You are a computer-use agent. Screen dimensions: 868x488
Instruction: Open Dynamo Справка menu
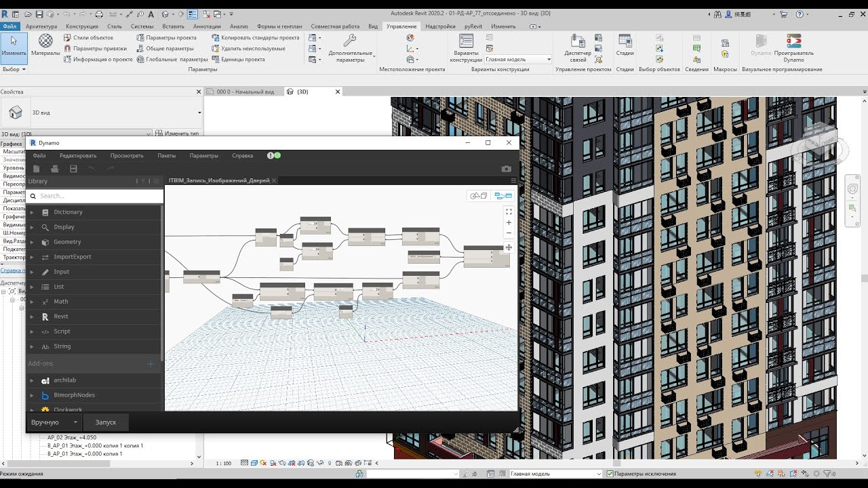click(x=243, y=156)
